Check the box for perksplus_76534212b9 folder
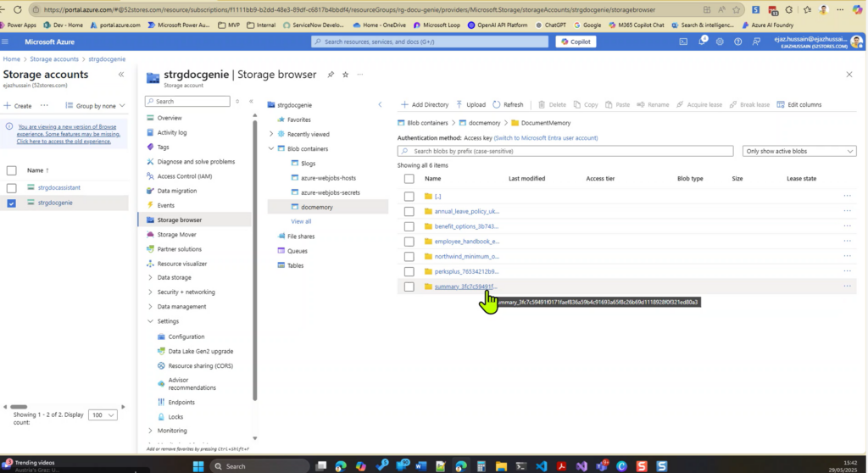This screenshot has height=473, width=868. [x=409, y=271]
